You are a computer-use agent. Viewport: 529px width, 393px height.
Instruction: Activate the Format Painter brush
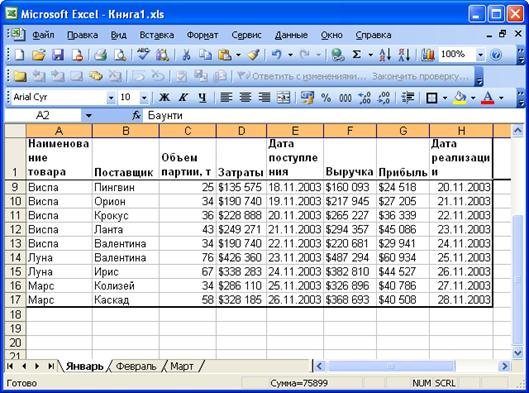click(253, 54)
